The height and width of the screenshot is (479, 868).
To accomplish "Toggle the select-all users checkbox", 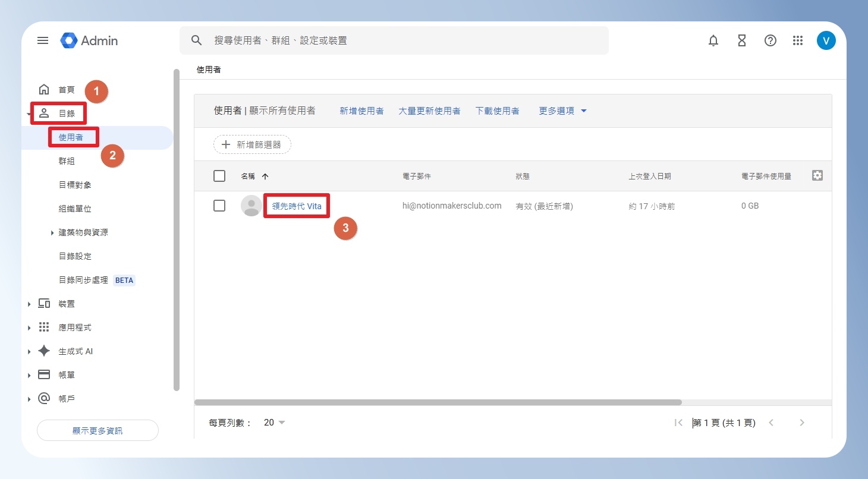I will click(x=219, y=176).
